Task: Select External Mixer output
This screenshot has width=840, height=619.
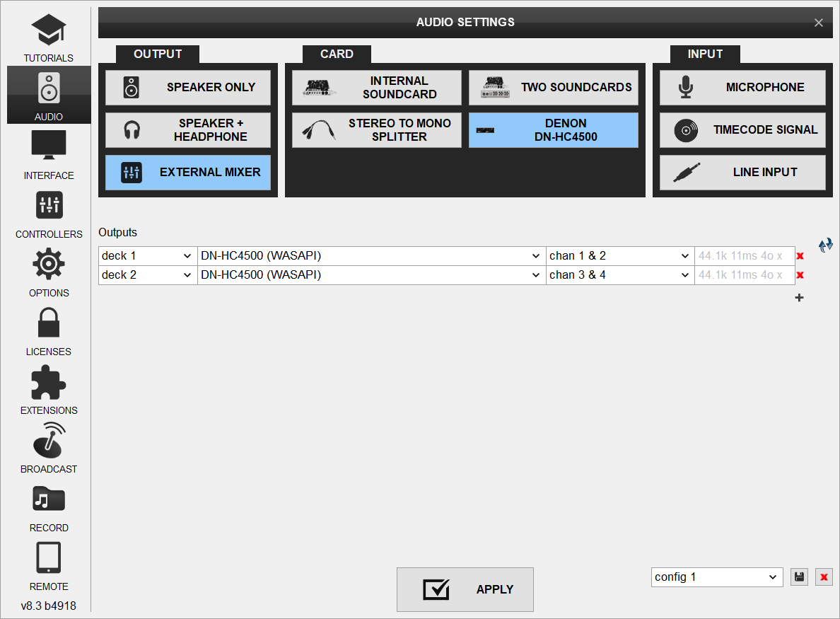Action: [188, 173]
